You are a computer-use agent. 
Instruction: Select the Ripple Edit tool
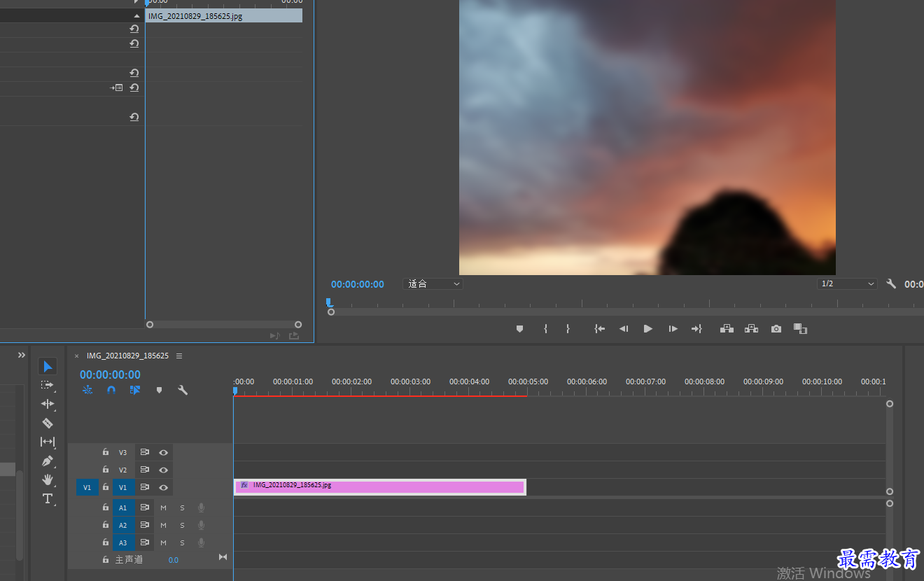pos(48,404)
